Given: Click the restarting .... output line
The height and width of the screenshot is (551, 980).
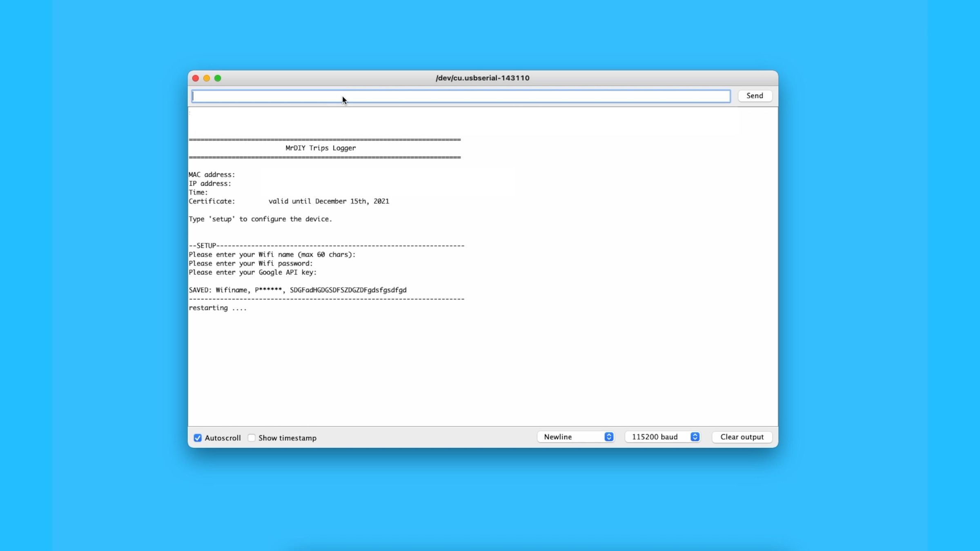Looking at the screenshot, I should pyautogui.click(x=217, y=308).
